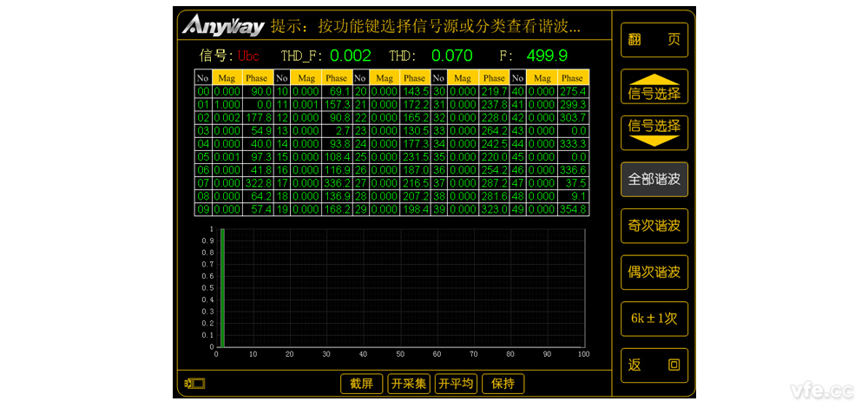Click the Anyway logo in the header
The image size is (868, 408).
coord(223,26)
